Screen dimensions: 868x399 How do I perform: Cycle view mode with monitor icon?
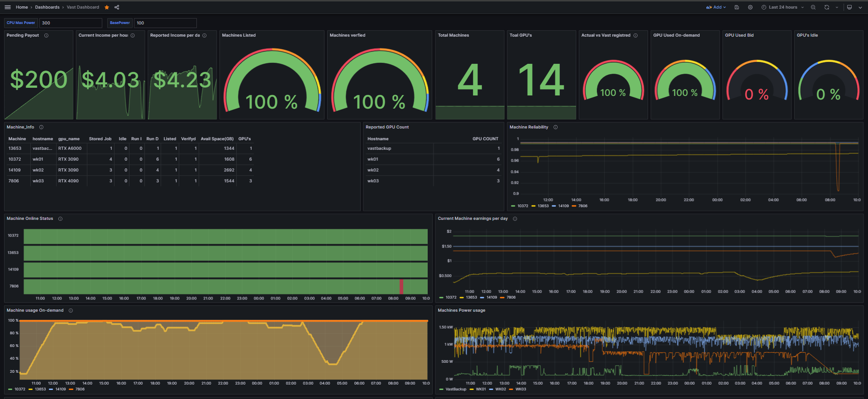point(849,7)
